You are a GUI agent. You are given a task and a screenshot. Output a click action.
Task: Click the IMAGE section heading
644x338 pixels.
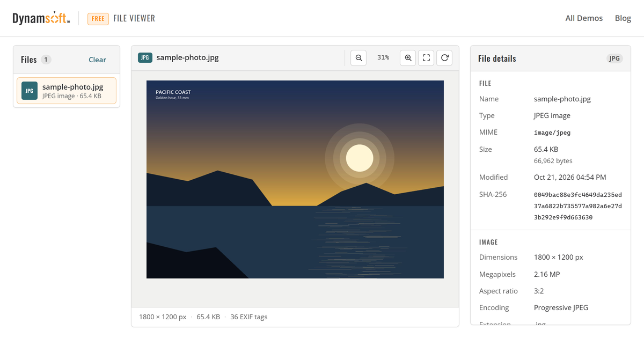coord(488,243)
